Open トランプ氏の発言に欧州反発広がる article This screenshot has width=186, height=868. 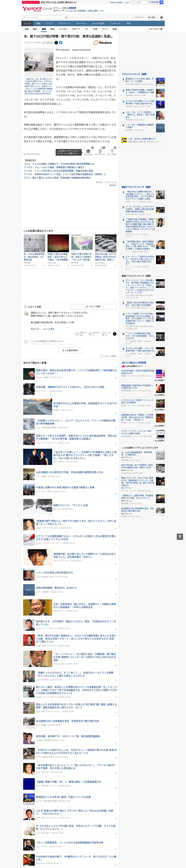tap(54, 572)
